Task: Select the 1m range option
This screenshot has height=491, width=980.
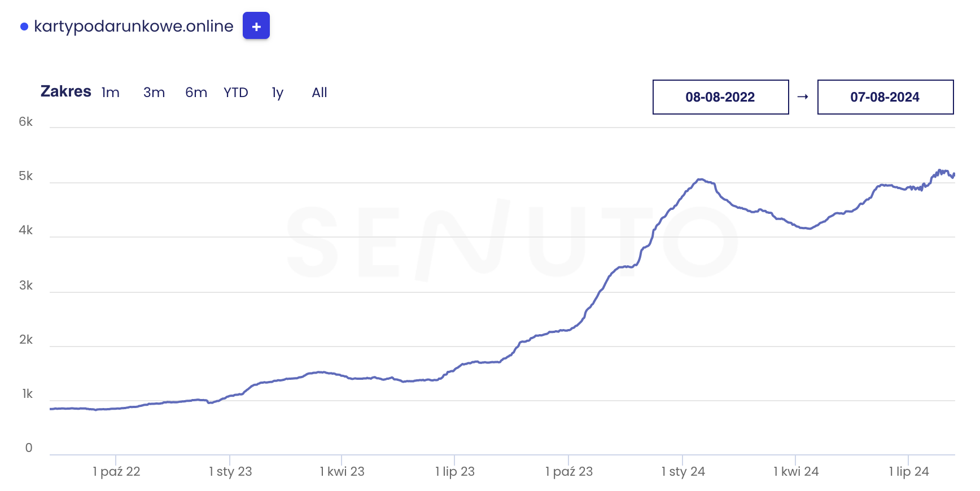Action: pos(111,93)
